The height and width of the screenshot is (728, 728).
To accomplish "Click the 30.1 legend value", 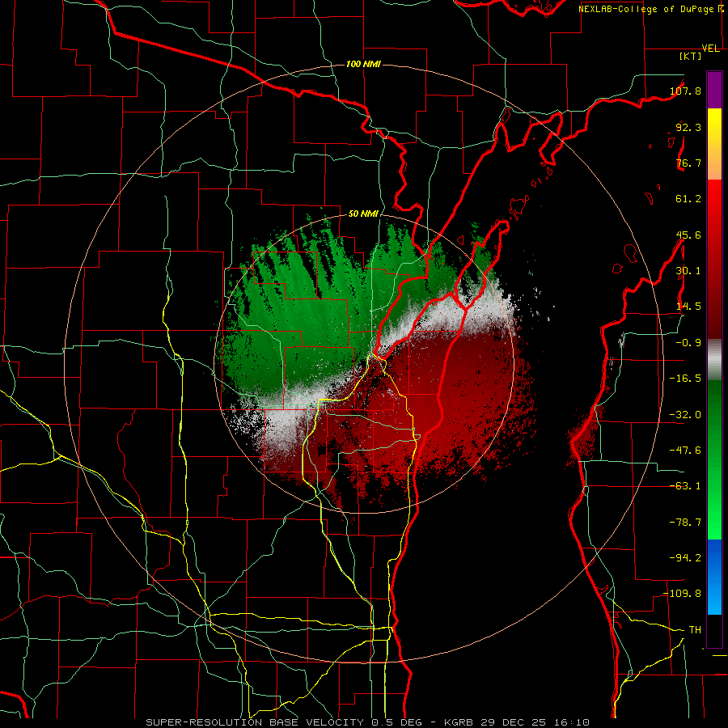I will click(688, 271).
